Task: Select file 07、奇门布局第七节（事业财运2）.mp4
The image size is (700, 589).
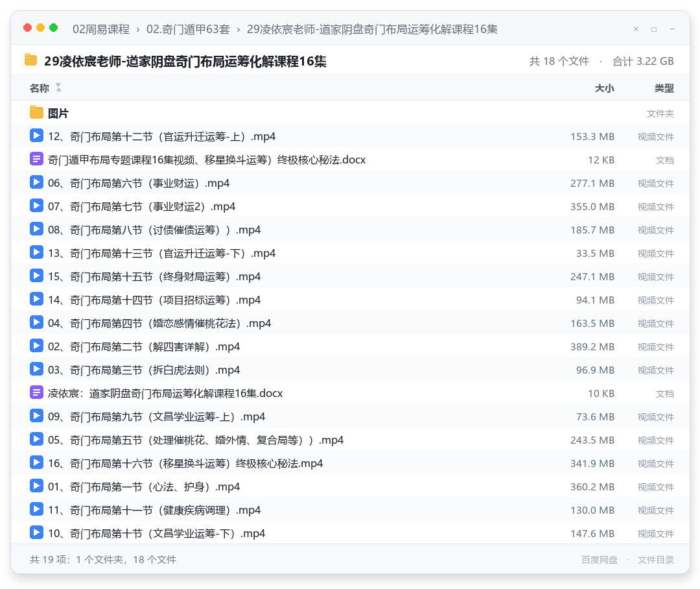Action: 141,207
